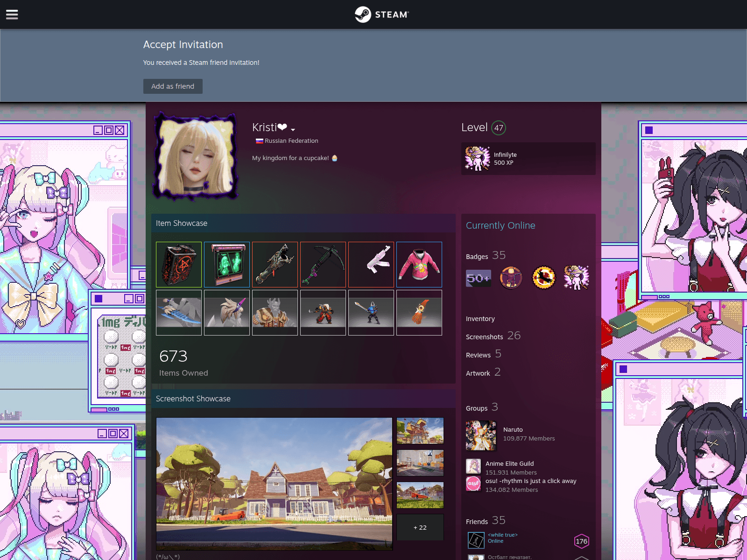Image resolution: width=747 pixels, height=560 pixels.
Task: Select the monster-head cannon weapon item
Action: [x=275, y=265]
